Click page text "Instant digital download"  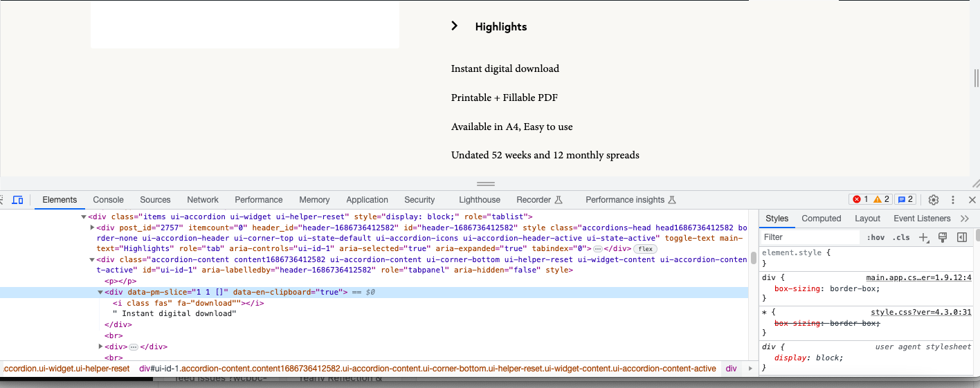tap(505, 68)
